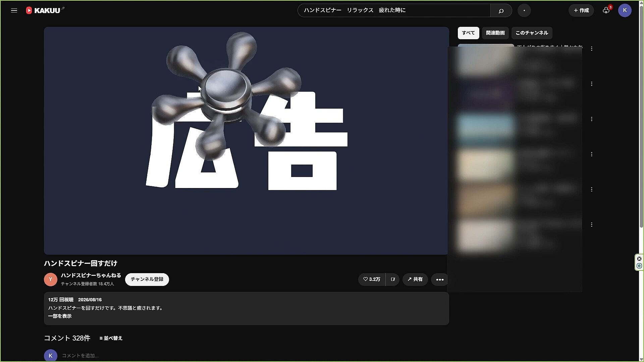
Task: Click the search magnifier button
Action: tap(501, 10)
